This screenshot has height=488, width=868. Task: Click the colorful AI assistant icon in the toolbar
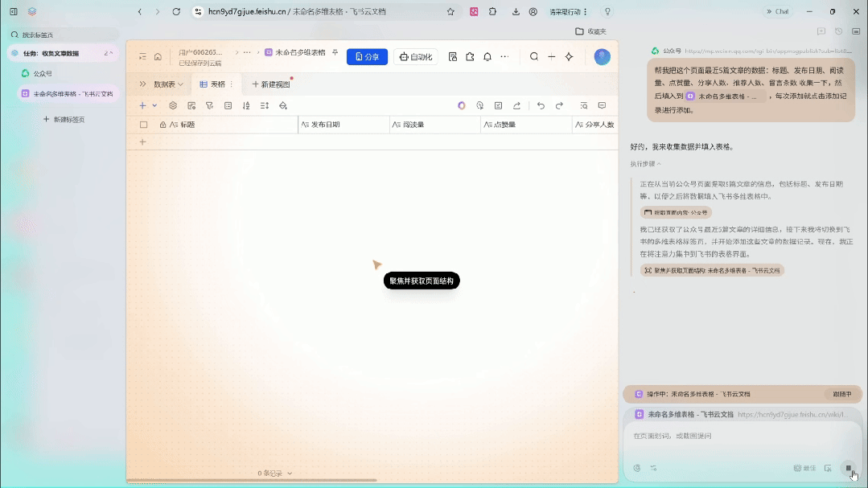(x=463, y=105)
